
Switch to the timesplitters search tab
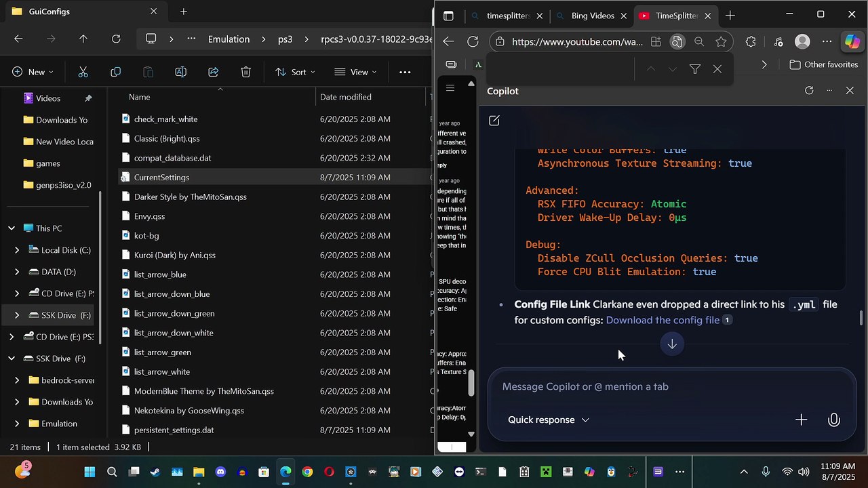click(507, 16)
